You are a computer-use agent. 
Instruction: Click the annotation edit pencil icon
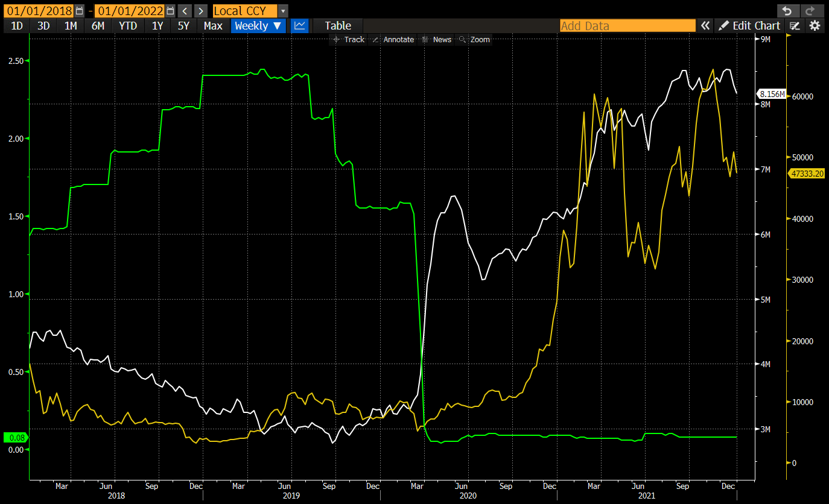click(795, 25)
